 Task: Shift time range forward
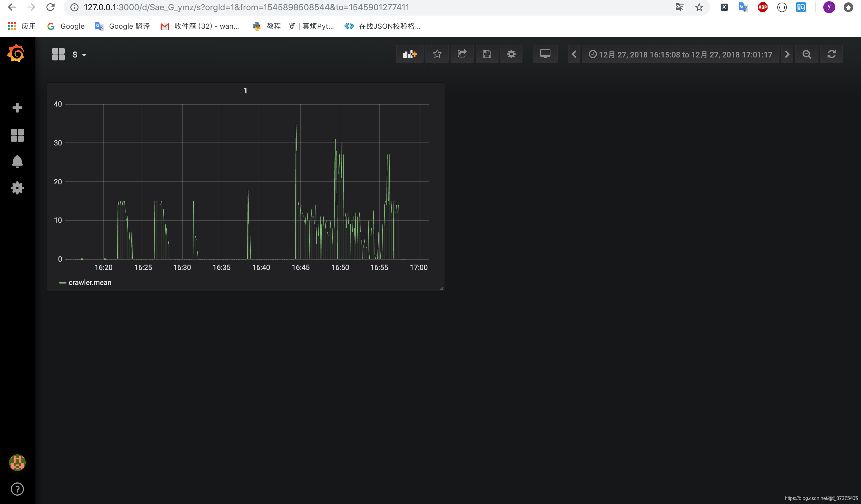tap(787, 54)
